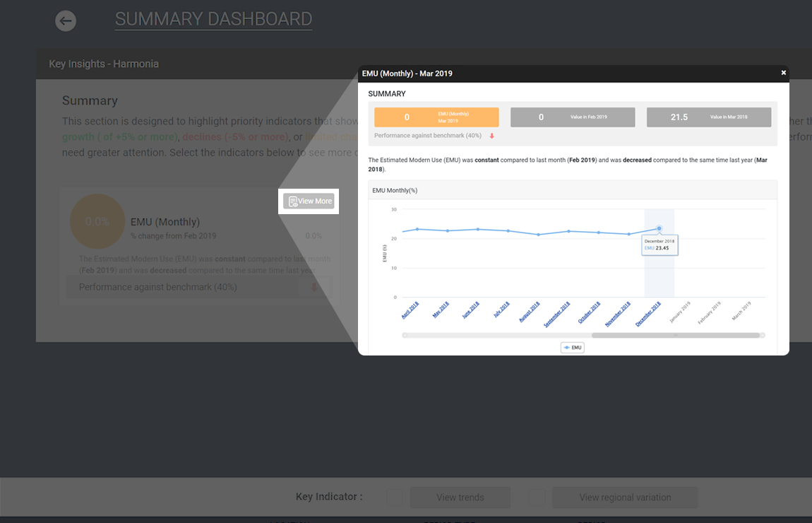The width and height of the screenshot is (812, 523).
Task: Open the SUMMARY DASHBOARD title link
Action: (x=213, y=19)
